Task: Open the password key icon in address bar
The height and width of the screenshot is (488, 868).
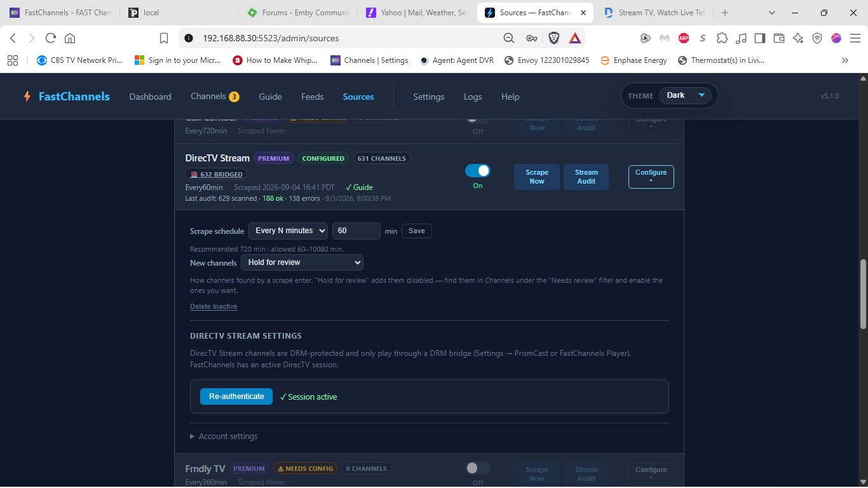Action: 532,38
